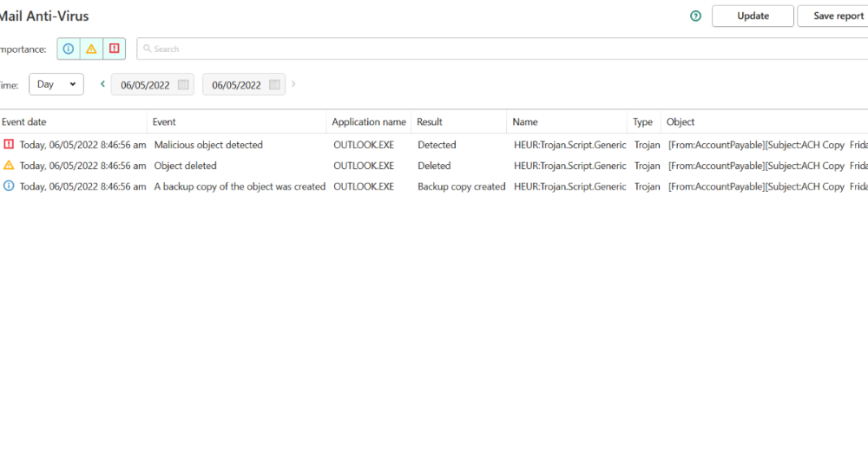The image size is (868, 452).
Task: Click Trojan type in the Deleted row
Action: point(648,166)
